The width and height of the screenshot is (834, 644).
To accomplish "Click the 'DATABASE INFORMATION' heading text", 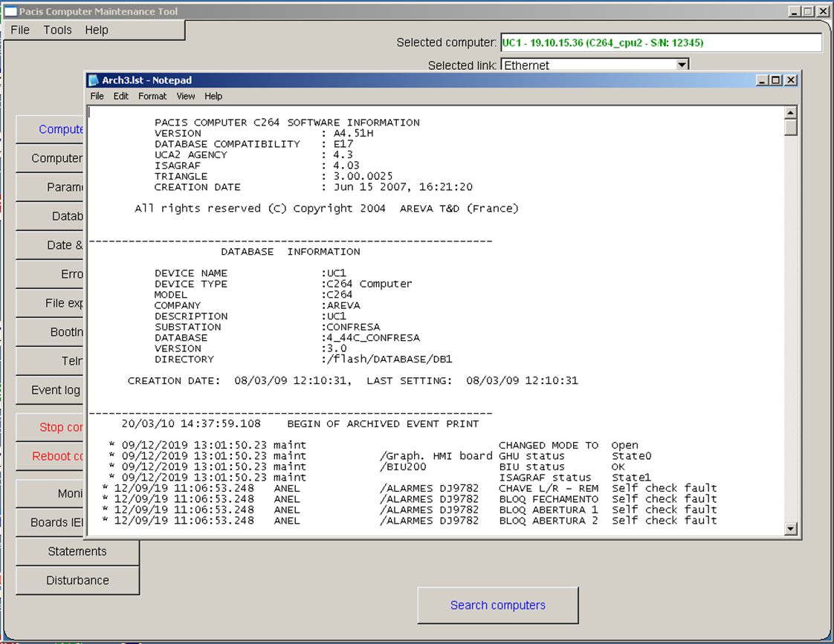I will [x=291, y=252].
